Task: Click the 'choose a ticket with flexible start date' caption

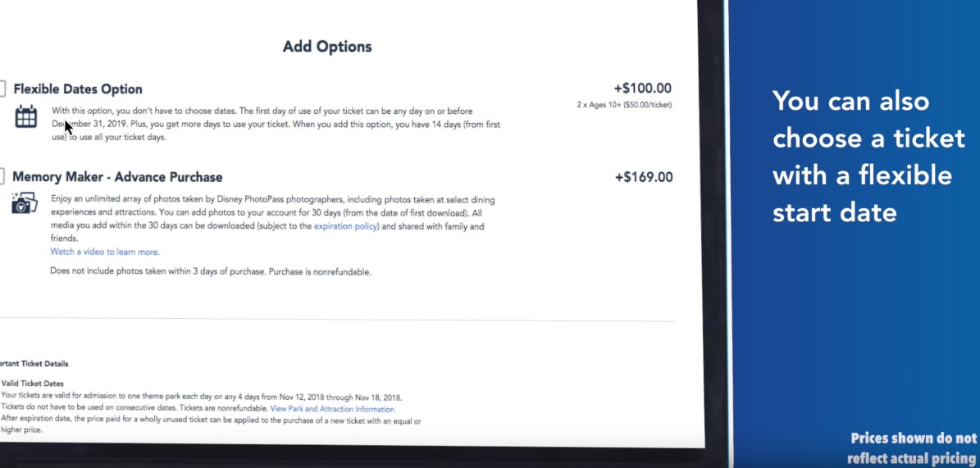Action: point(868,157)
